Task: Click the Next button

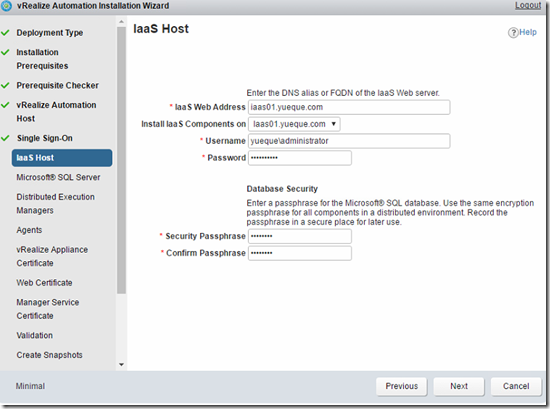Action: 459,386
